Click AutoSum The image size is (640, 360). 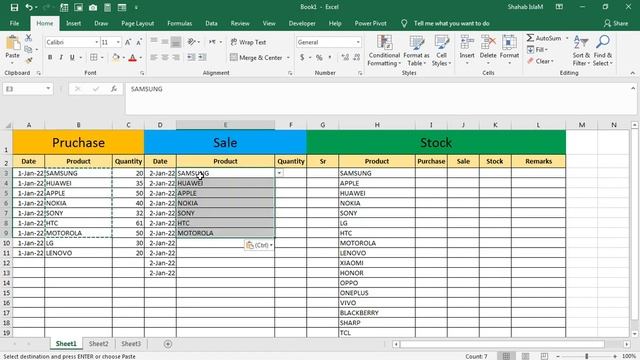[x=545, y=38]
